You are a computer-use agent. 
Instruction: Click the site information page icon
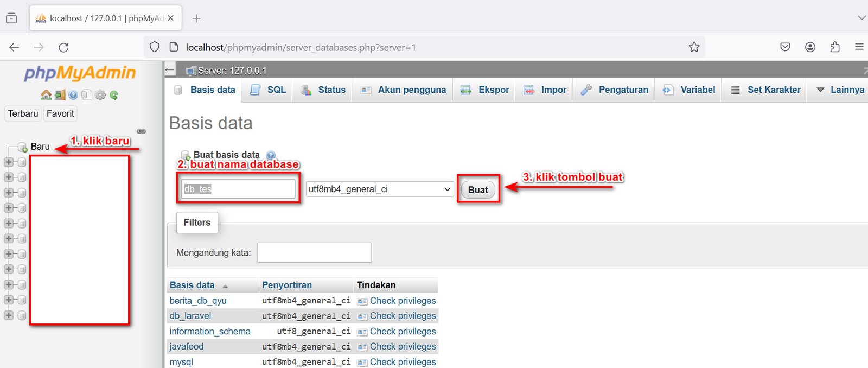[x=174, y=47]
